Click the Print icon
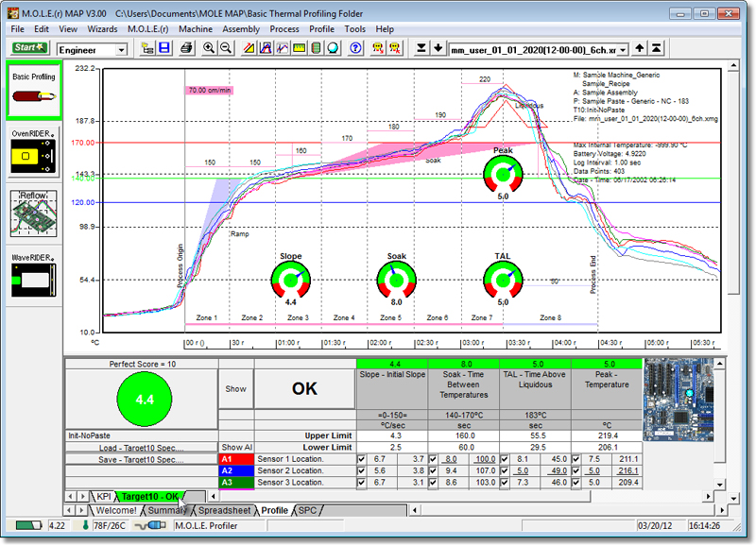 [186, 48]
